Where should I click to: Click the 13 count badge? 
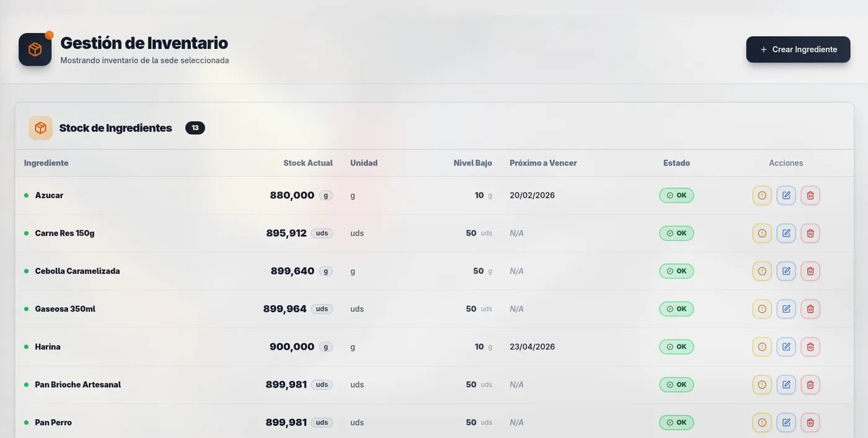pos(195,128)
